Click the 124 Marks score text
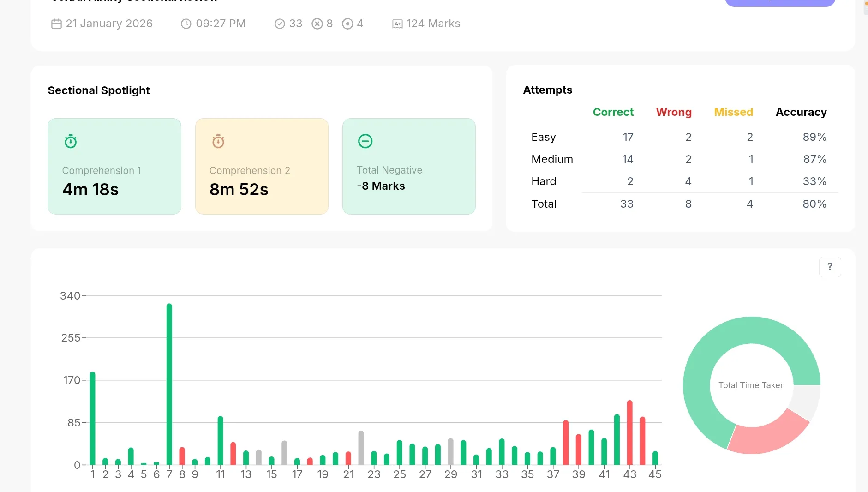 click(x=433, y=24)
